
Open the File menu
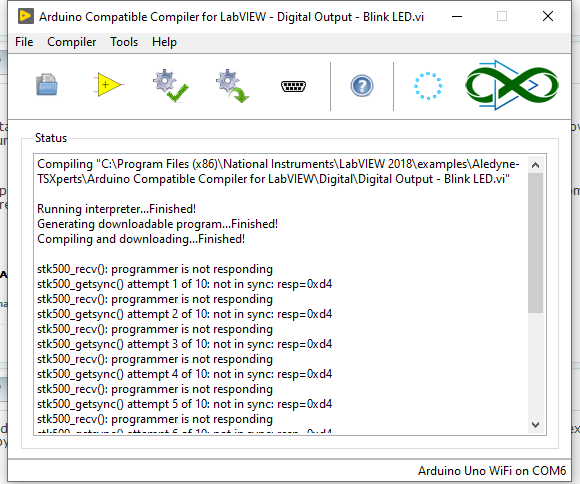tap(24, 42)
